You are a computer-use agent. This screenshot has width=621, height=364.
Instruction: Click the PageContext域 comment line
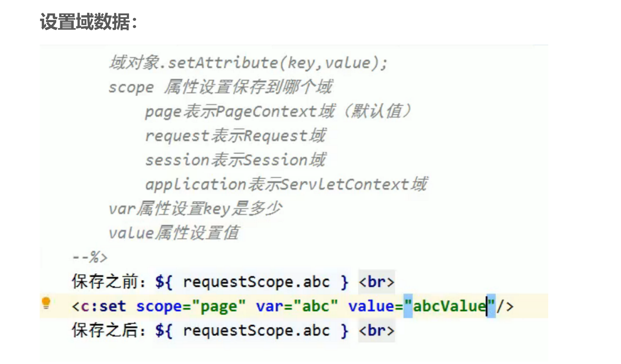click(x=278, y=111)
